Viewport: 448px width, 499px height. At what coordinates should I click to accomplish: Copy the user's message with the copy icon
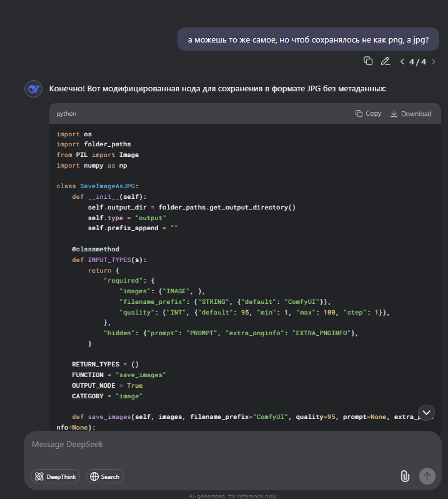[x=369, y=61]
